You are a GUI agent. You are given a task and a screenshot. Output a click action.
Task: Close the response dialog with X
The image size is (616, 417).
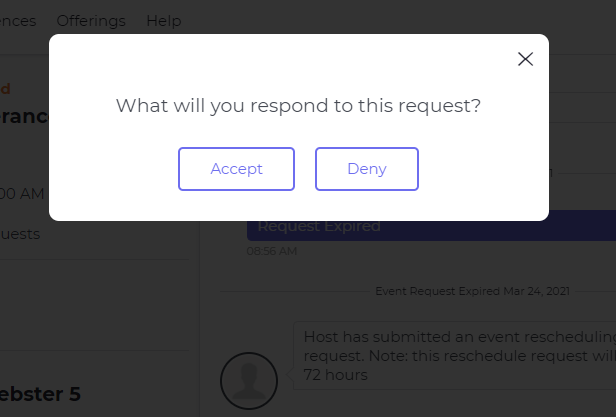click(525, 59)
